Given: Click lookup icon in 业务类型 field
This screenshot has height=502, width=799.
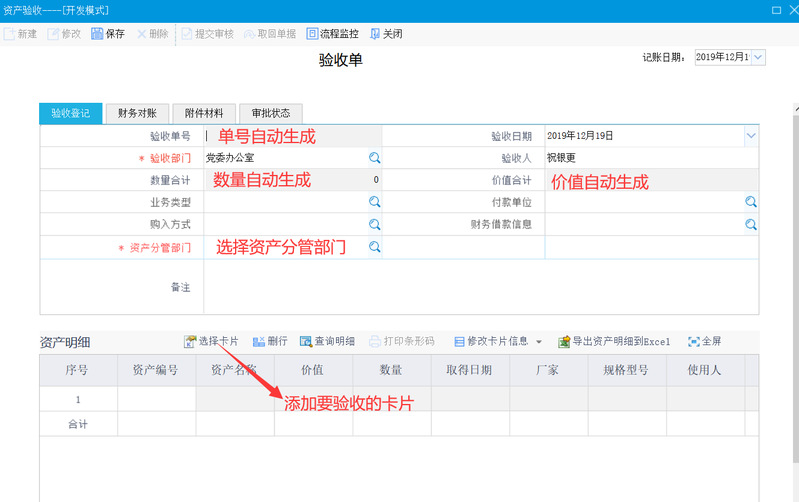Looking at the screenshot, I should (x=374, y=202).
